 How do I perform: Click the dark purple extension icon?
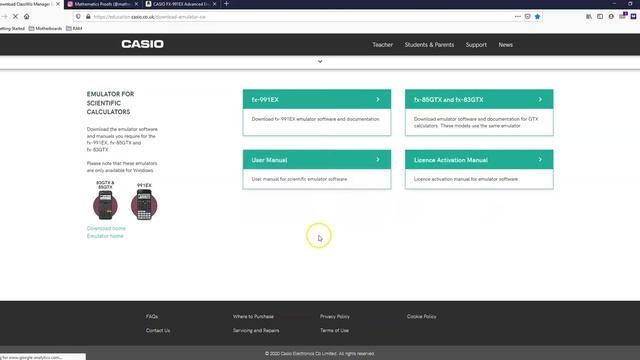pyautogui.click(x=633, y=17)
